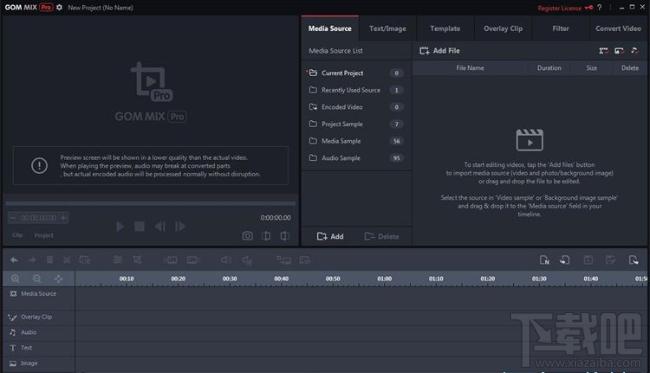
Task: Select the Image track label
Action: click(x=29, y=363)
